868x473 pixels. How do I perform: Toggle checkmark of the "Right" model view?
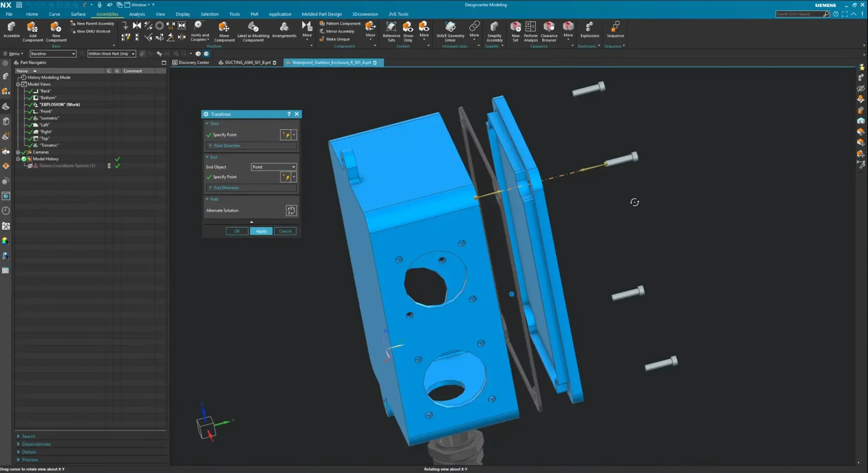pos(30,132)
